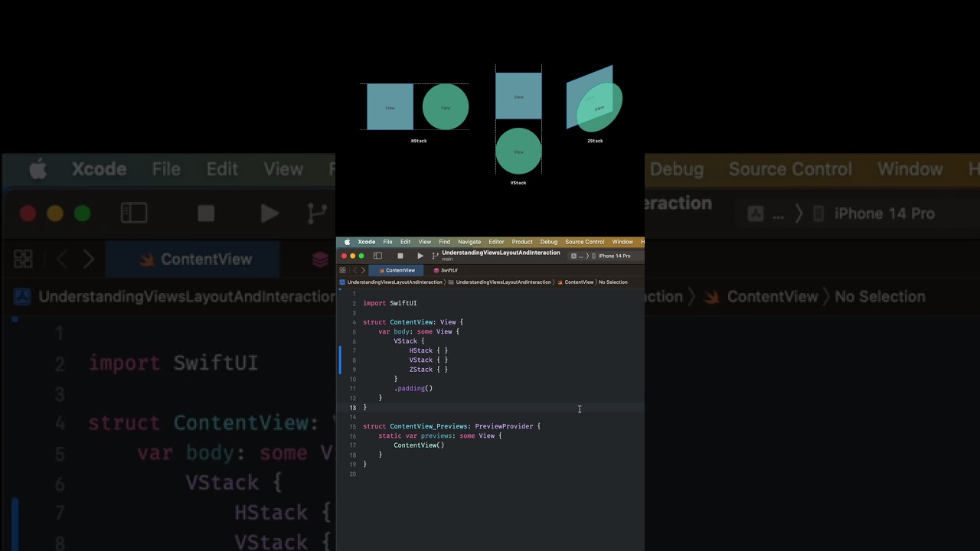Stop the running scheme

[x=400, y=256]
